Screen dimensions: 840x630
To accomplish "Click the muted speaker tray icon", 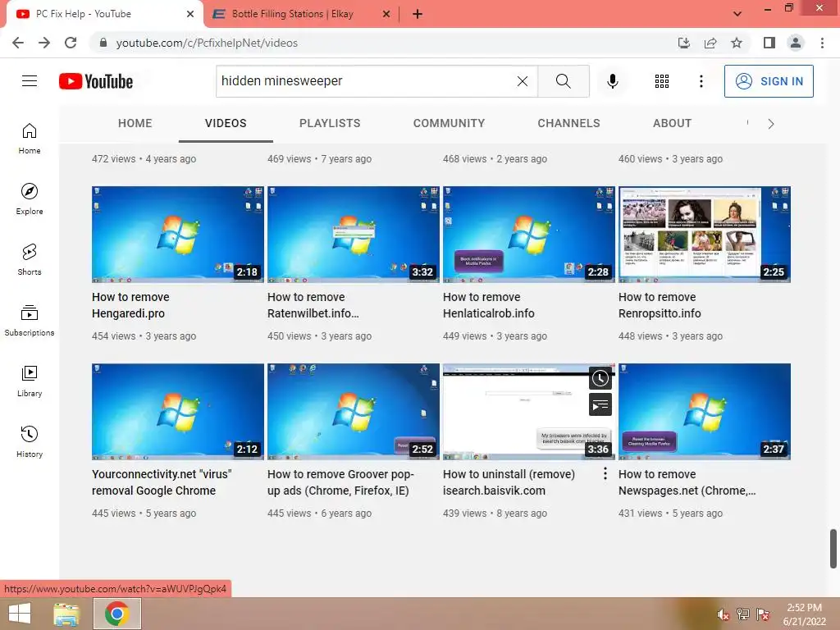I will [723, 614].
